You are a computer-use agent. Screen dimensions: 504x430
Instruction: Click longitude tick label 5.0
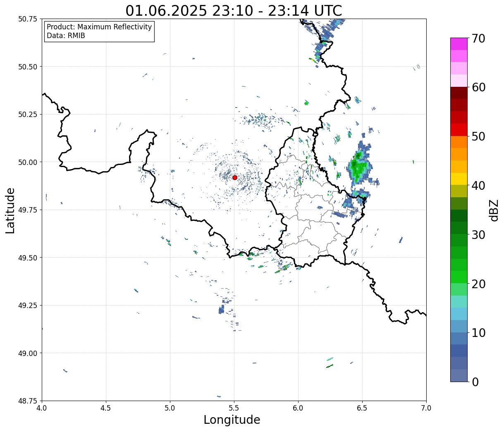pyautogui.click(x=170, y=408)
